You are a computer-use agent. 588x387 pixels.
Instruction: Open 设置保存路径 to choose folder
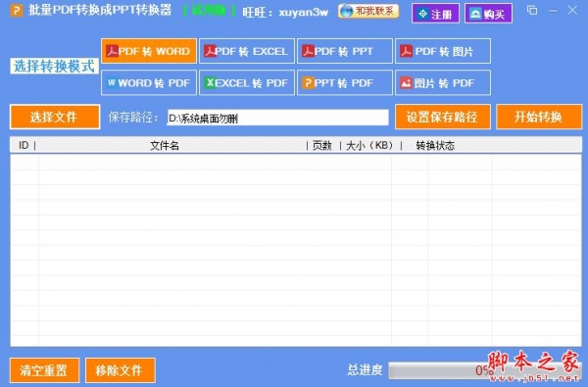pos(443,117)
